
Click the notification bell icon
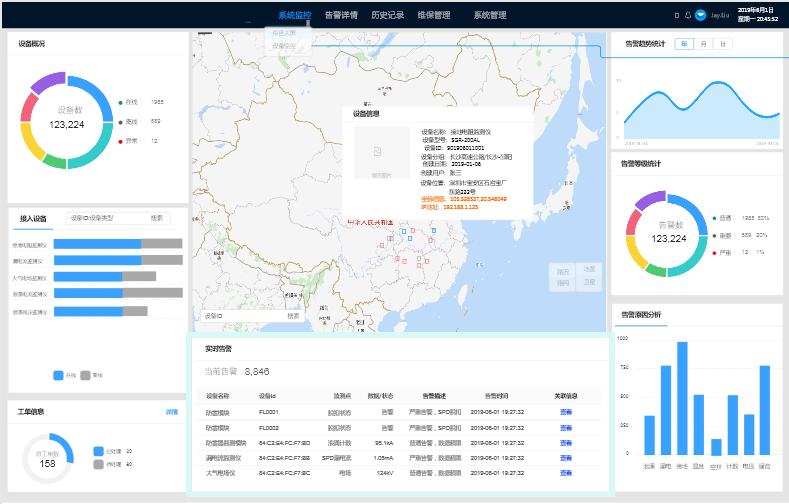688,15
